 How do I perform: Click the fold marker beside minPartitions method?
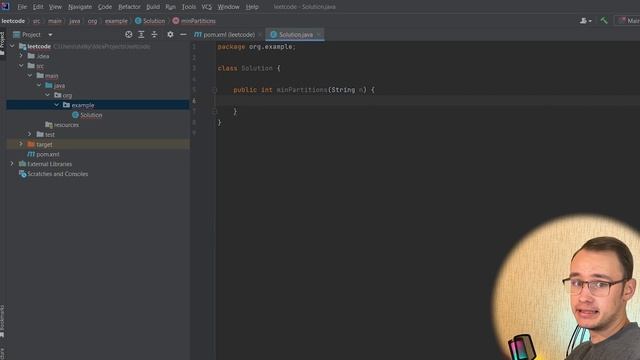pos(214,90)
